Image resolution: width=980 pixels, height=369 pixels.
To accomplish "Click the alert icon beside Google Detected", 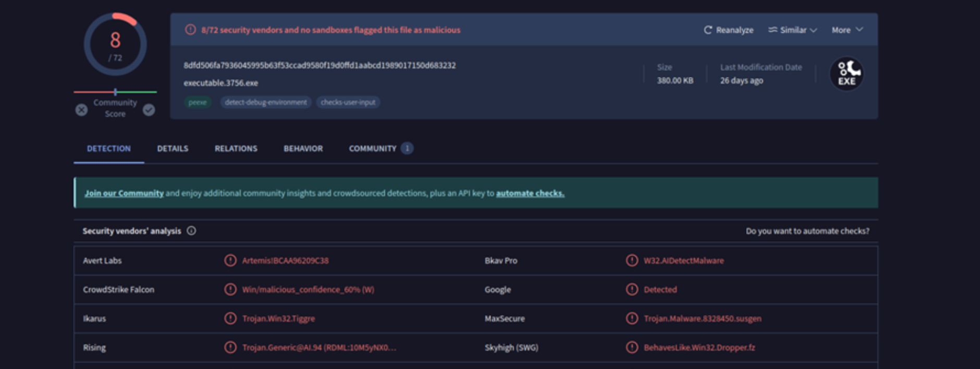I will 632,289.
